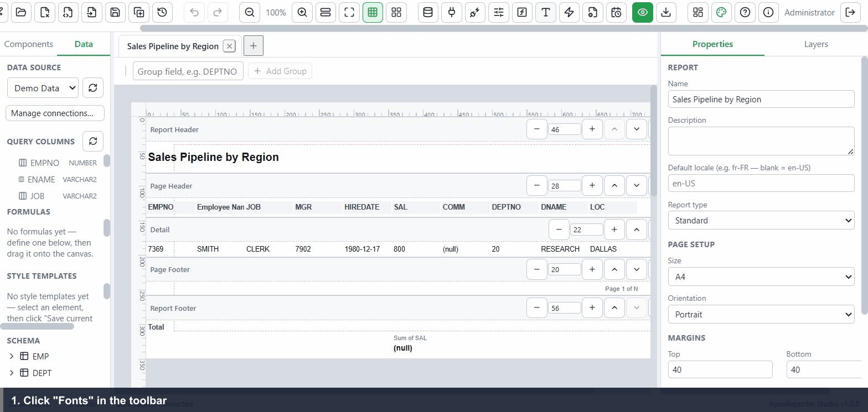Click the Description text area
This screenshot has width=868, height=412.
pyautogui.click(x=761, y=141)
